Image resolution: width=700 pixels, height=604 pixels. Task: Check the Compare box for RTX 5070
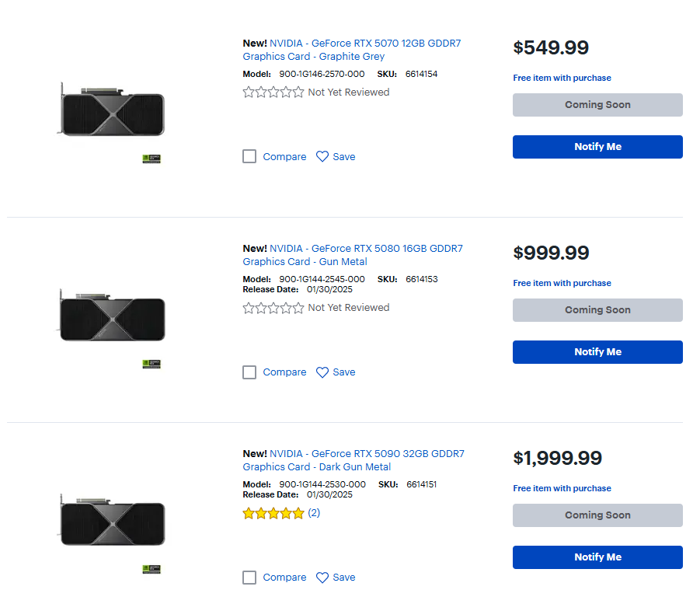pyautogui.click(x=249, y=156)
